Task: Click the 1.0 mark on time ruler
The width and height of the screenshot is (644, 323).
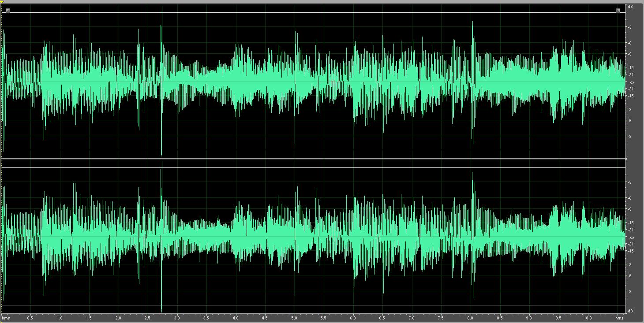Action: [x=60, y=317]
